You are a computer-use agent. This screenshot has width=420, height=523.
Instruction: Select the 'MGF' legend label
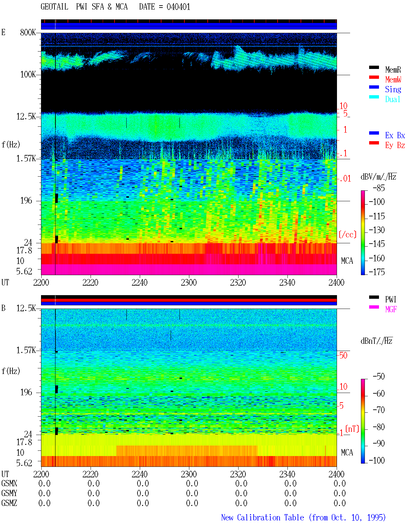coord(391,309)
